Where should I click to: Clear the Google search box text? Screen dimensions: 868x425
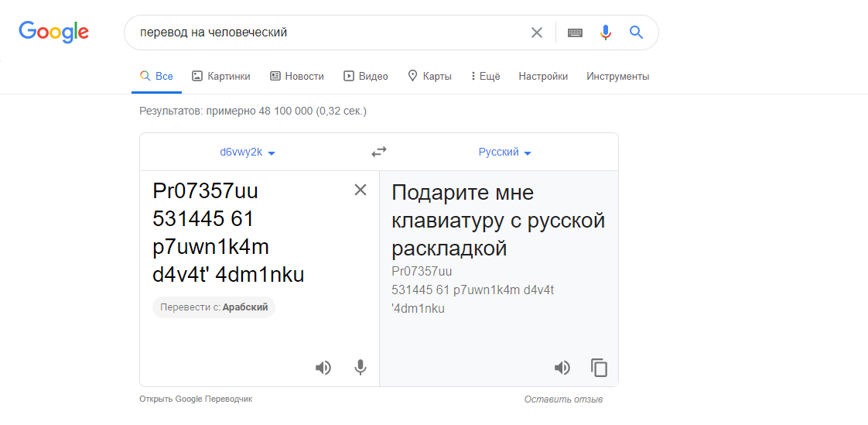[536, 33]
